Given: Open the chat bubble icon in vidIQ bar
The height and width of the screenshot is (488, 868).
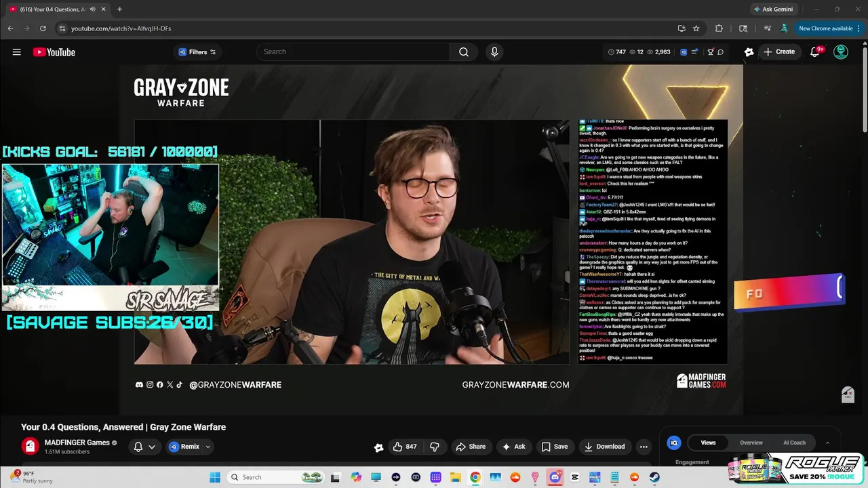Looking at the screenshot, I should (720, 52).
